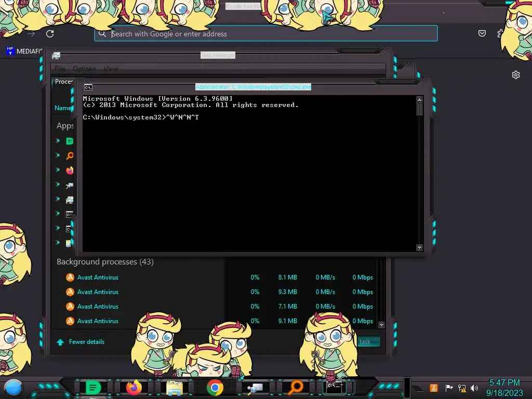The width and height of the screenshot is (532, 399).
Task: Open the Start orb
Action: (x=14, y=388)
